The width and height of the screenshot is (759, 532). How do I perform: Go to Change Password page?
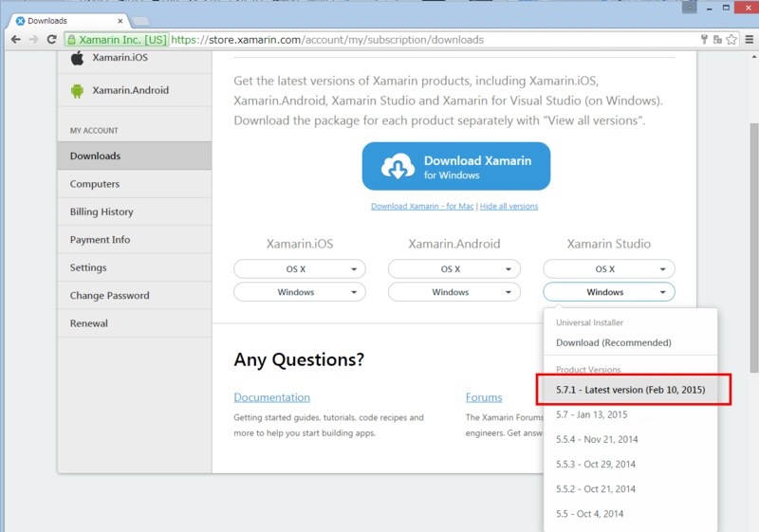(x=135, y=296)
